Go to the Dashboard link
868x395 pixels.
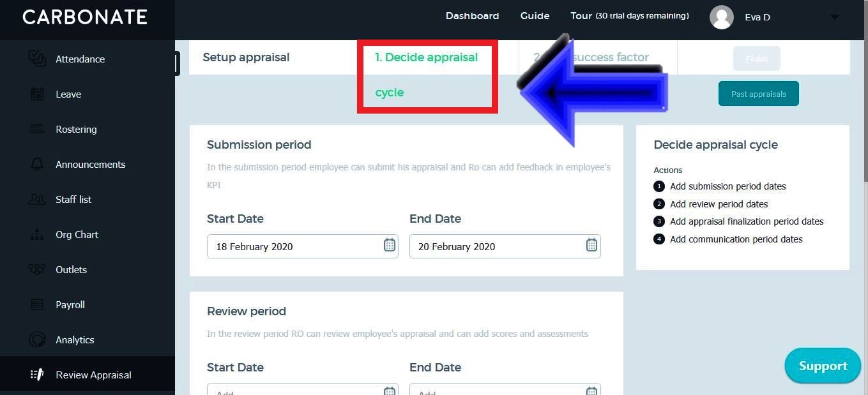pos(472,16)
